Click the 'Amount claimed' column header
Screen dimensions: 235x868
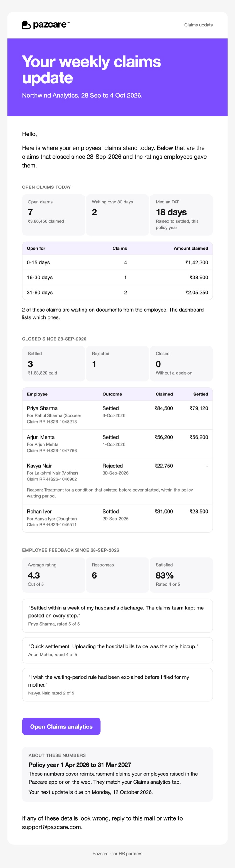191,248
